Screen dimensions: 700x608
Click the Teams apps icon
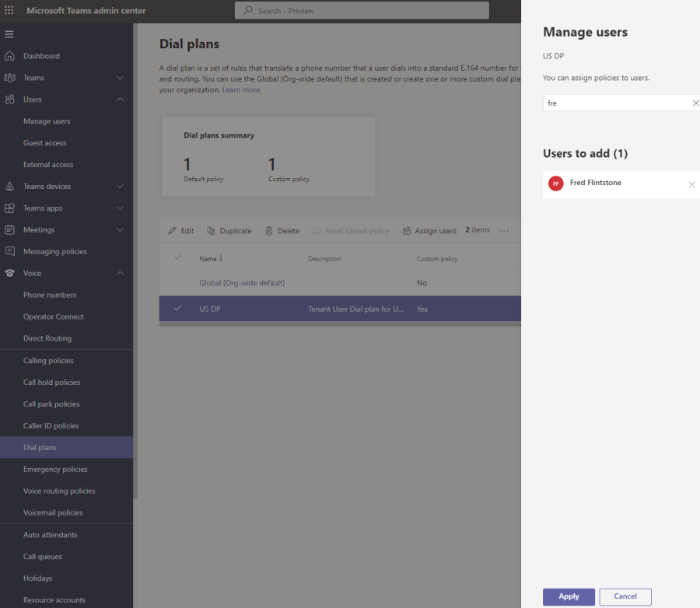click(9, 208)
